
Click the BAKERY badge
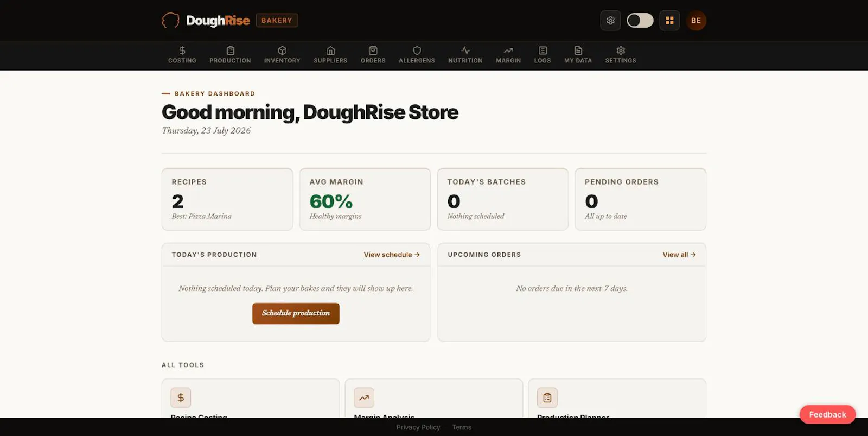(277, 21)
